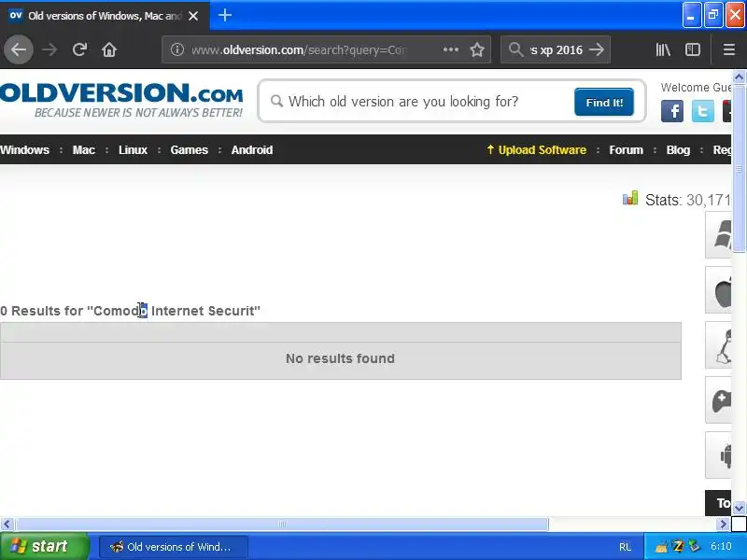Click the forward navigation arrow
This screenshot has width=747, height=560.
49,49
